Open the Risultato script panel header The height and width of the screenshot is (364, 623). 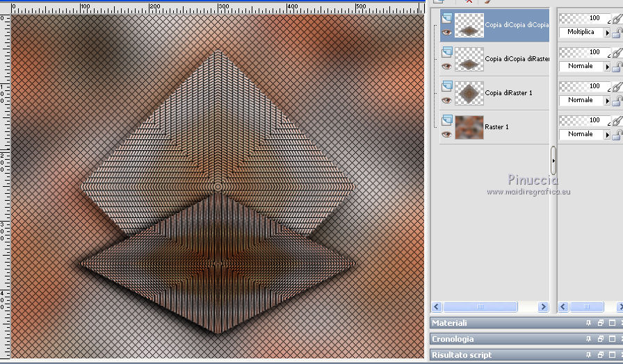click(526, 355)
